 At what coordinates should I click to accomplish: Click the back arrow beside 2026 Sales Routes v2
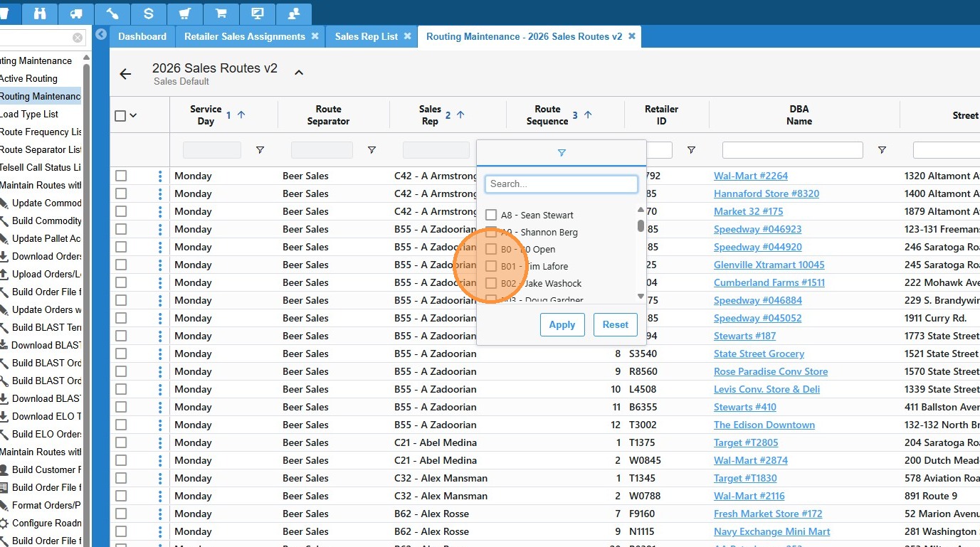click(x=126, y=74)
